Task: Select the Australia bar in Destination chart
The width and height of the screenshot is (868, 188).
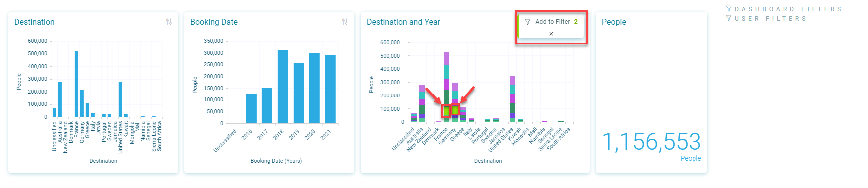Action: click(x=60, y=99)
